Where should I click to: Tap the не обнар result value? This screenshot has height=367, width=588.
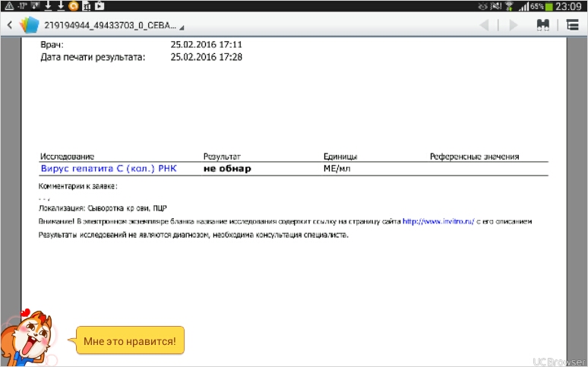coord(227,169)
